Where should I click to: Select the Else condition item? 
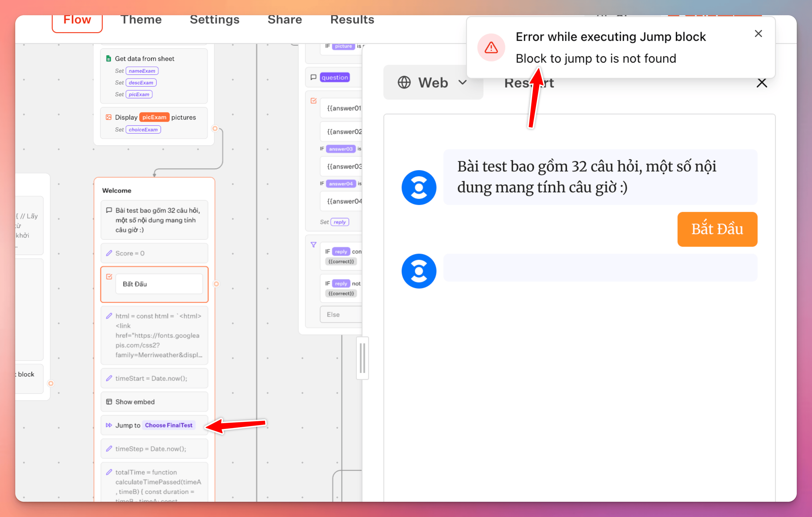coord(341,314)
